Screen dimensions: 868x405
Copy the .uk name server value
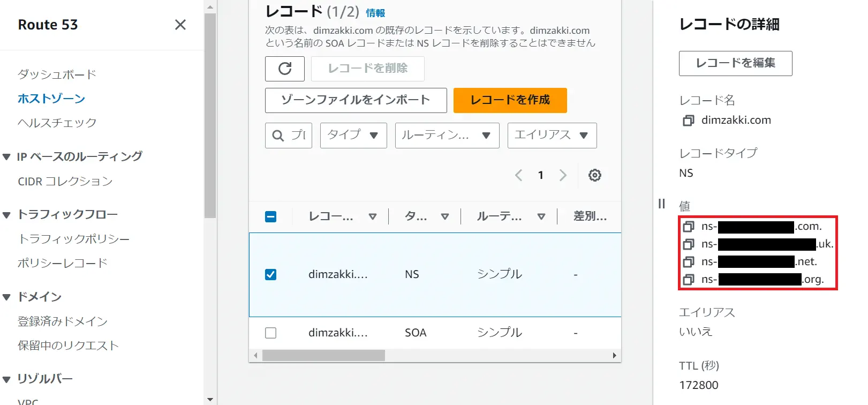pos(688,244)
